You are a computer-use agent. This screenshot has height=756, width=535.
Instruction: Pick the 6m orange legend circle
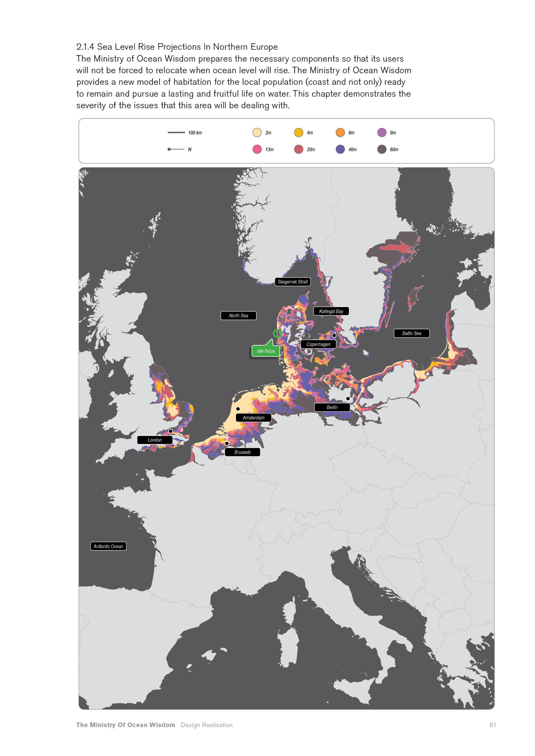pos(340,133)
